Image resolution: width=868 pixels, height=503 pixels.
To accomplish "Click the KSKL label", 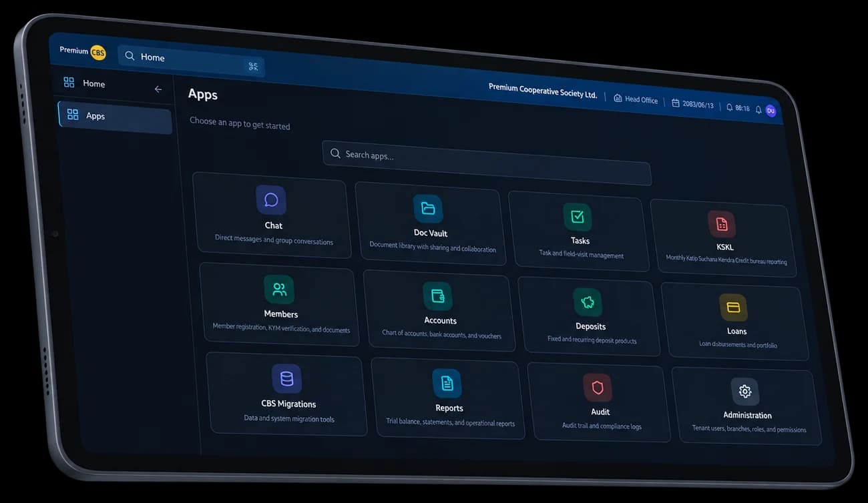I will tap(725, 247).
